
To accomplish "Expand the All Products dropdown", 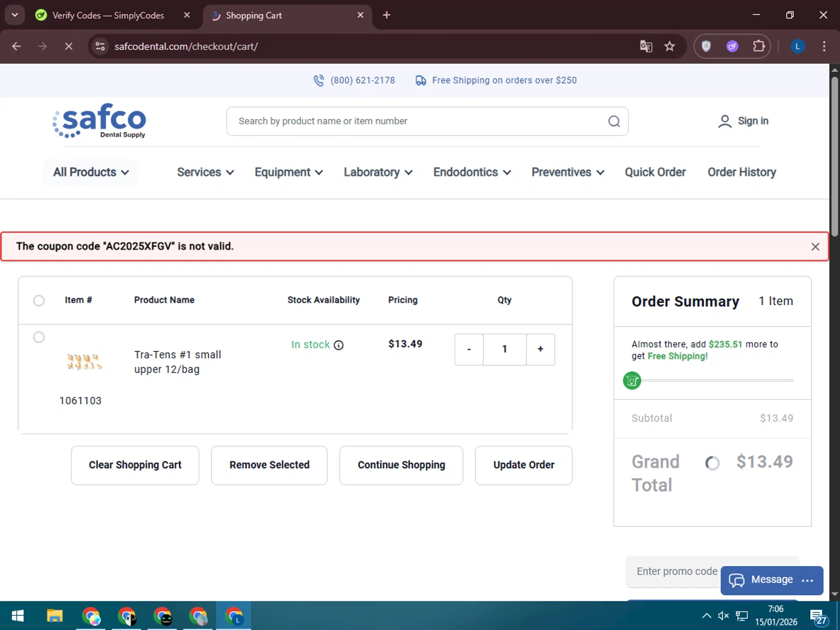I will click(x=91, y=172).
